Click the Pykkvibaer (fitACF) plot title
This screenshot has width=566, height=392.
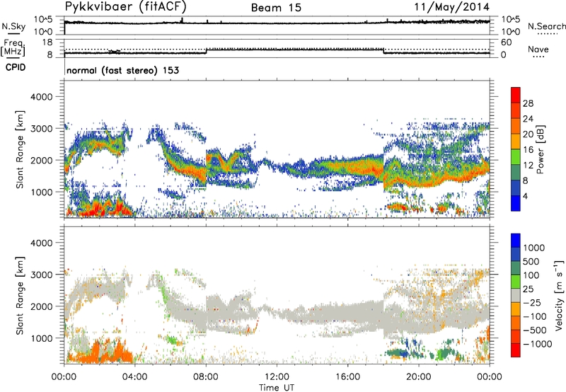[x=126, y=6]
